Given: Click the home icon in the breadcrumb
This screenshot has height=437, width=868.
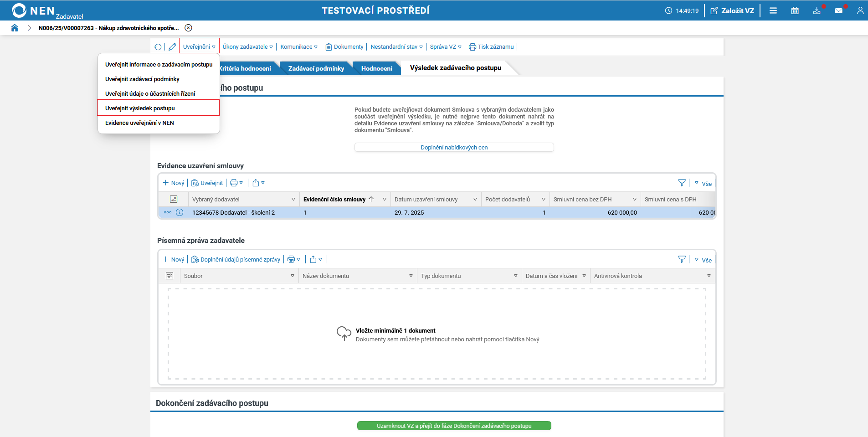Looking at the screenshot, I should (15, 27).
